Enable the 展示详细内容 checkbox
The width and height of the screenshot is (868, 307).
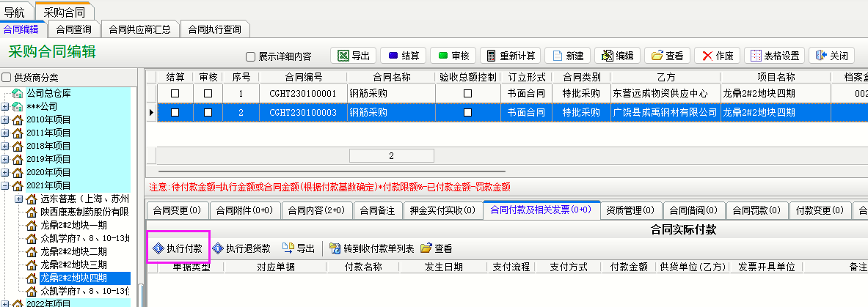[x=251, y=56]
